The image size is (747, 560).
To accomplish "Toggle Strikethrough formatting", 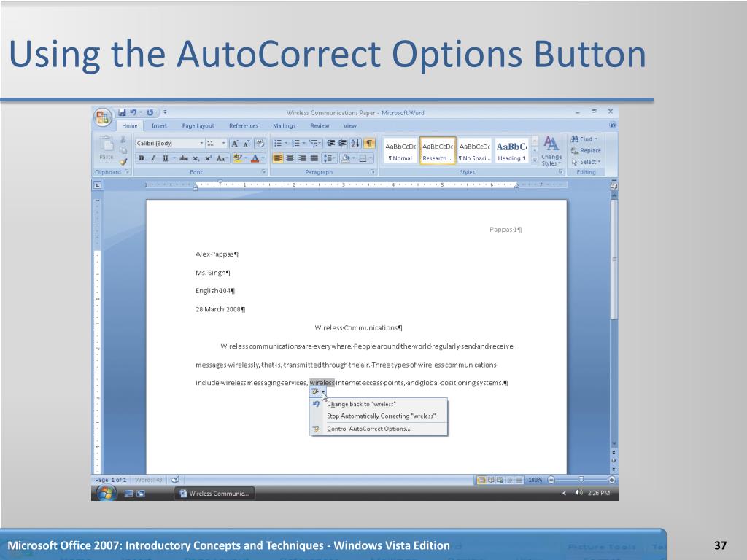I will click(x=183, y=158).
